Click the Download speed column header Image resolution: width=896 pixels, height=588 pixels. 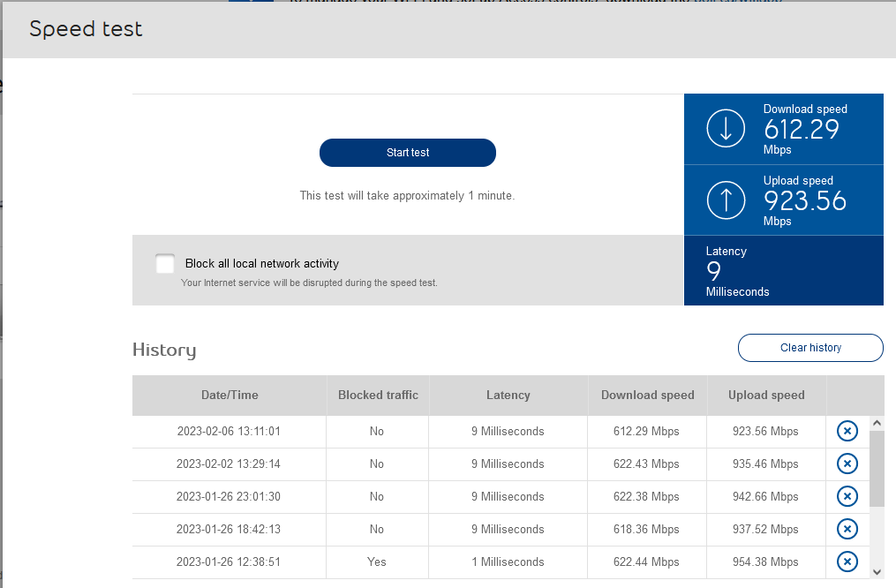click(648, 396)
